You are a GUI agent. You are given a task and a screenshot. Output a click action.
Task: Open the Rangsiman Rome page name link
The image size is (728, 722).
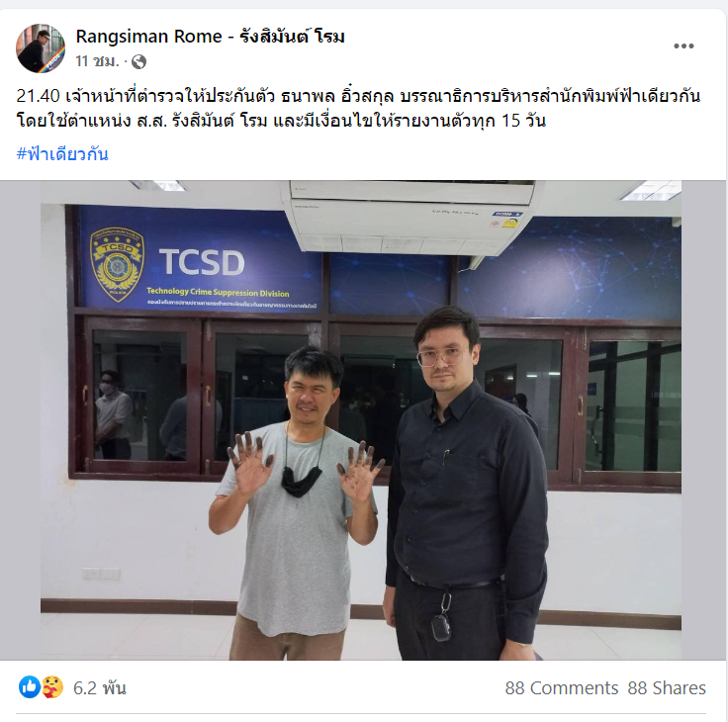tap(211, 37)
